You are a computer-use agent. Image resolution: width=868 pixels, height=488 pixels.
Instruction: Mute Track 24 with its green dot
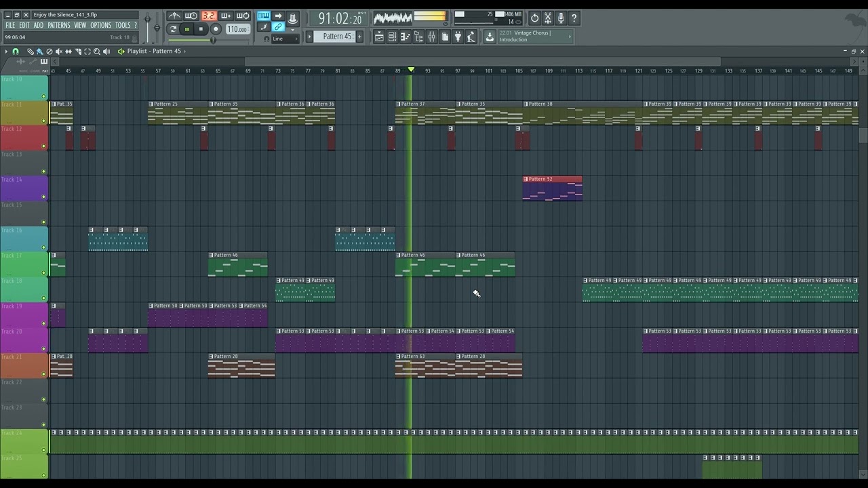click(44, 451)
